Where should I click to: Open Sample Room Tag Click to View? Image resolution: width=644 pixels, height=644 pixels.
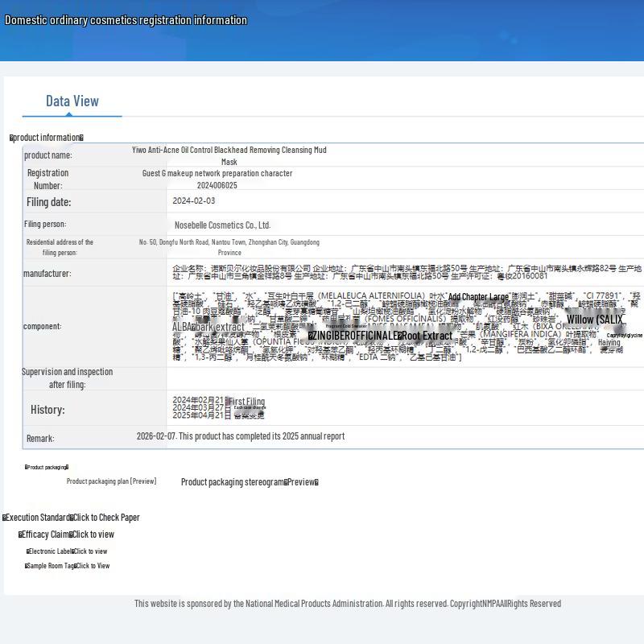(x=67, y=566)
